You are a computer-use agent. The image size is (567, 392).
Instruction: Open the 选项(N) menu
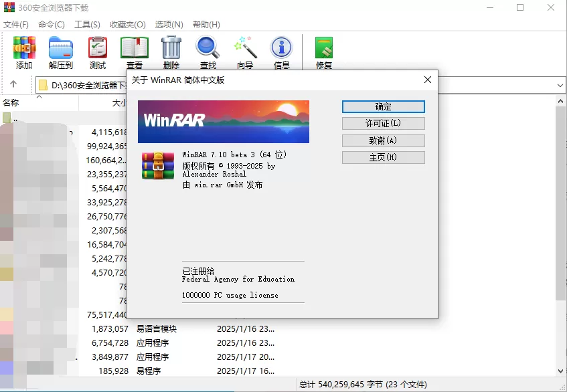point(169,24)
